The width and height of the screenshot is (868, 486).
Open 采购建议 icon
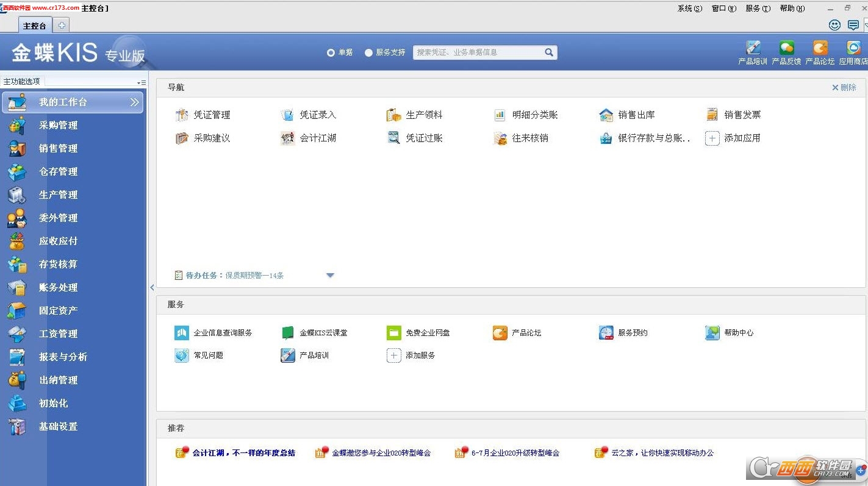point(182,138)
